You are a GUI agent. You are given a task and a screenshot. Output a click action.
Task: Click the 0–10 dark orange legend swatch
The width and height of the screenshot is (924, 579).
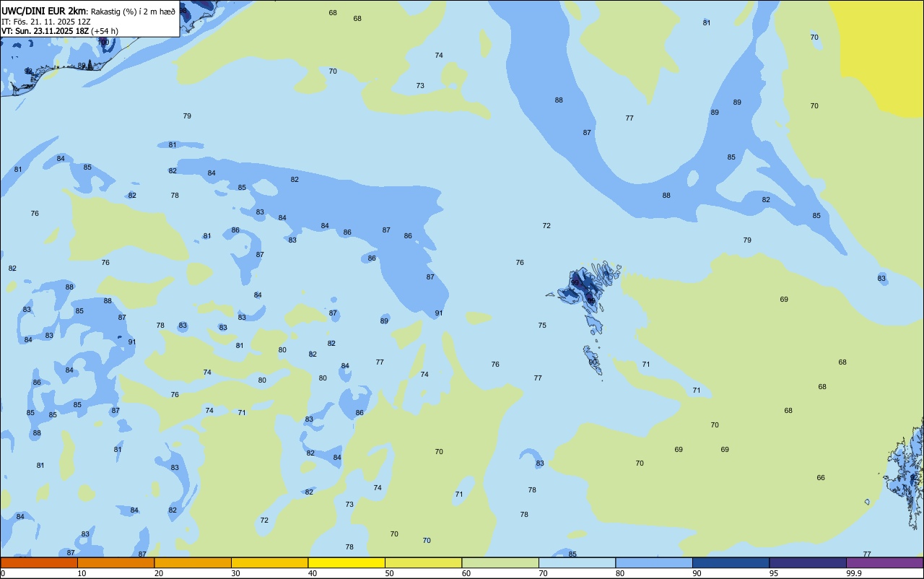click(x=39, y=562)
